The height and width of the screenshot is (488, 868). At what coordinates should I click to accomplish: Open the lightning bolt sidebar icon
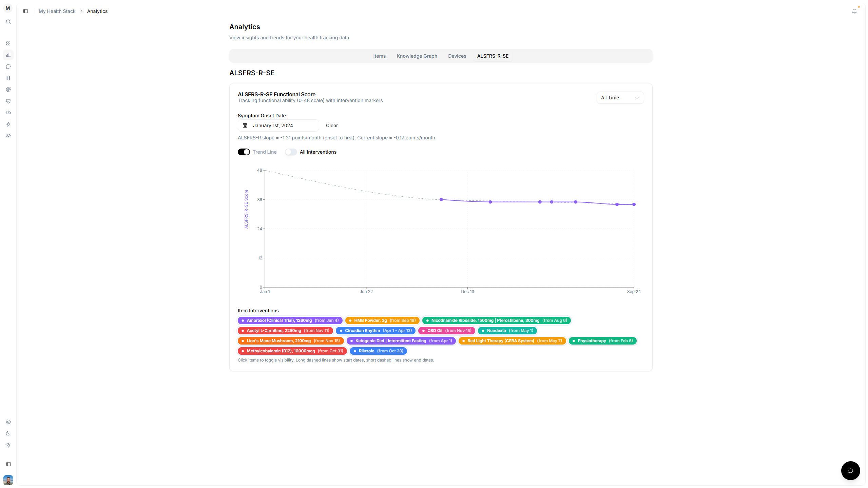click(x=8, y=124)
